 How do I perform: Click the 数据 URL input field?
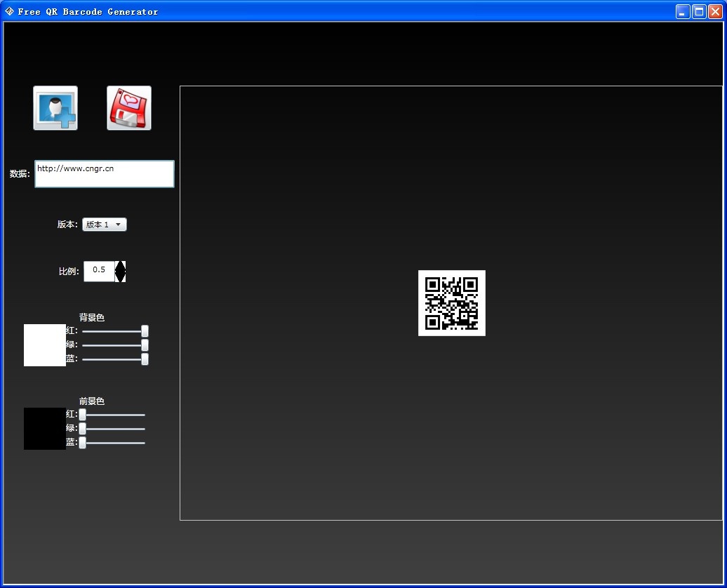(x=105, y=174)
